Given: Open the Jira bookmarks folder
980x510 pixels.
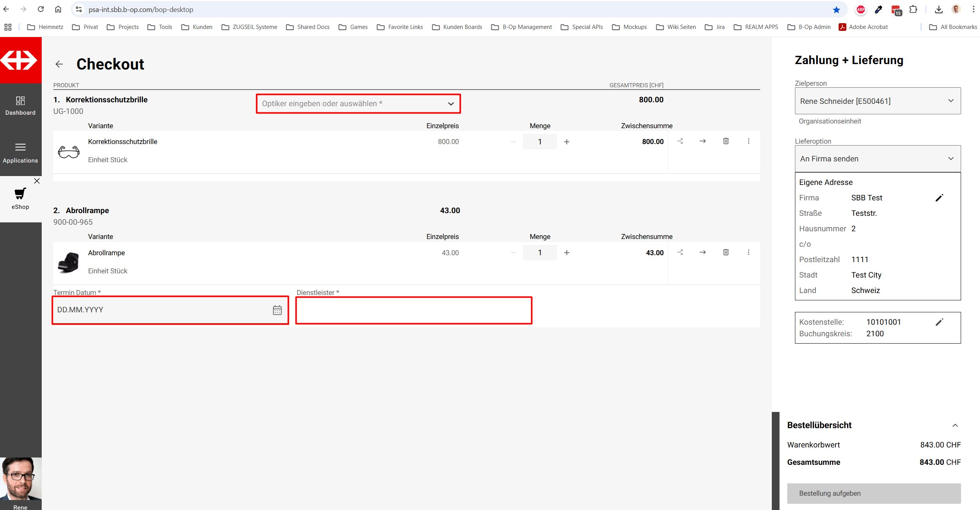Looking at the screenshot, I should coord(715,27).
